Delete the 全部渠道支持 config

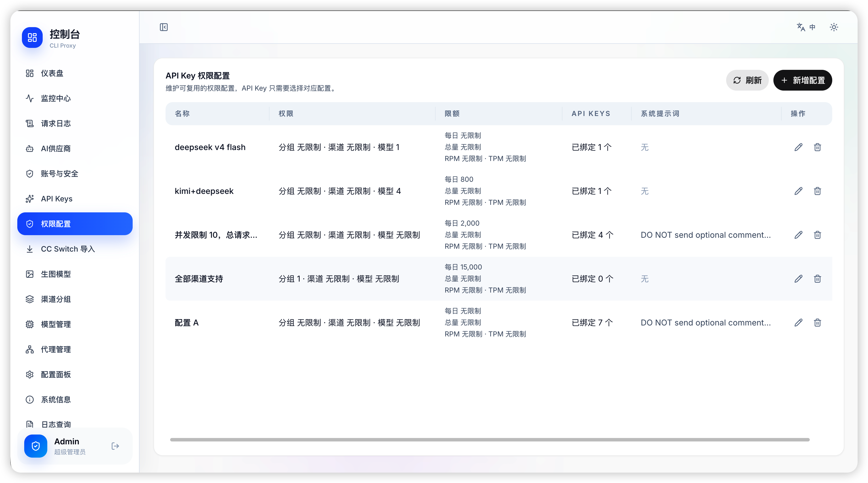(818, 279)
